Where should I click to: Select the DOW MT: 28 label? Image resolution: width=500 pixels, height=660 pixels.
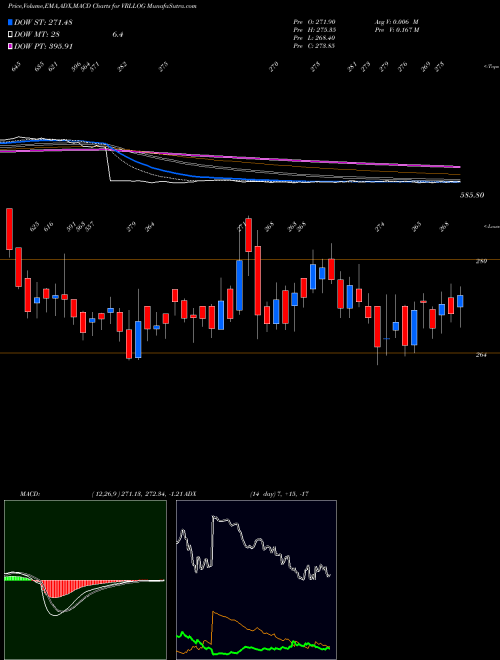(37, 35)
